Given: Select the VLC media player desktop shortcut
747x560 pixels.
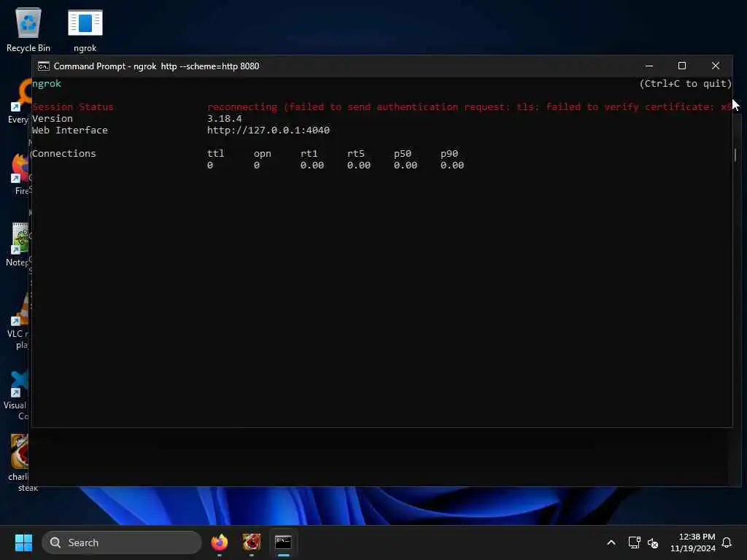Looking at the screenshot, I should pyautogui.click(x=18, y=322).
